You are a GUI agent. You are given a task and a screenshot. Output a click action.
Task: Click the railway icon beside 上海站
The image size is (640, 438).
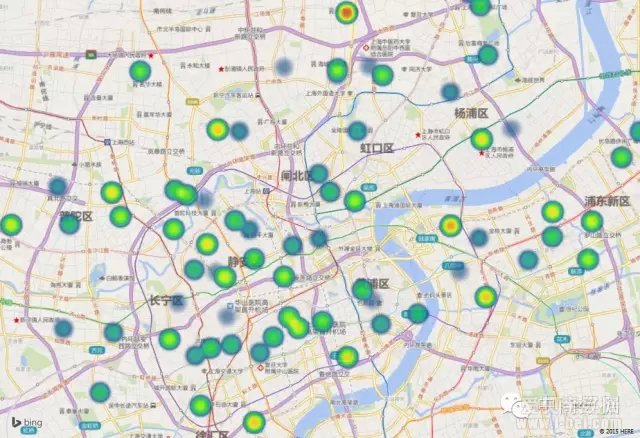266,191
